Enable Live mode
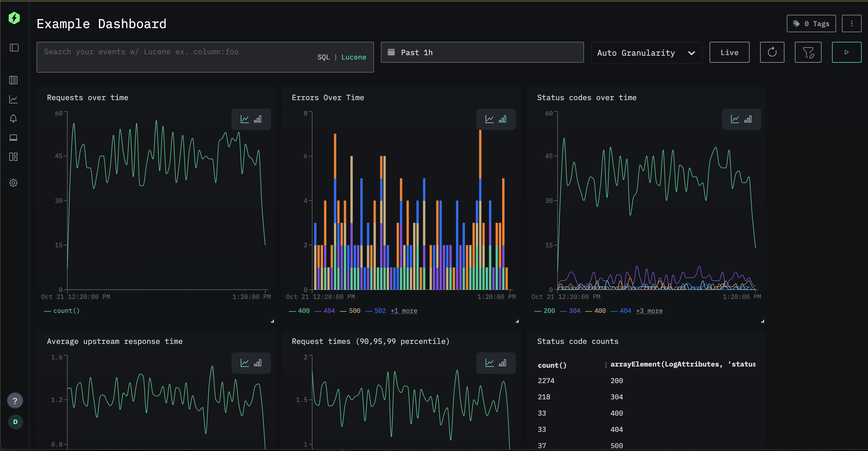Viewport: 868px width, 451px height. [x=729, y=52]
